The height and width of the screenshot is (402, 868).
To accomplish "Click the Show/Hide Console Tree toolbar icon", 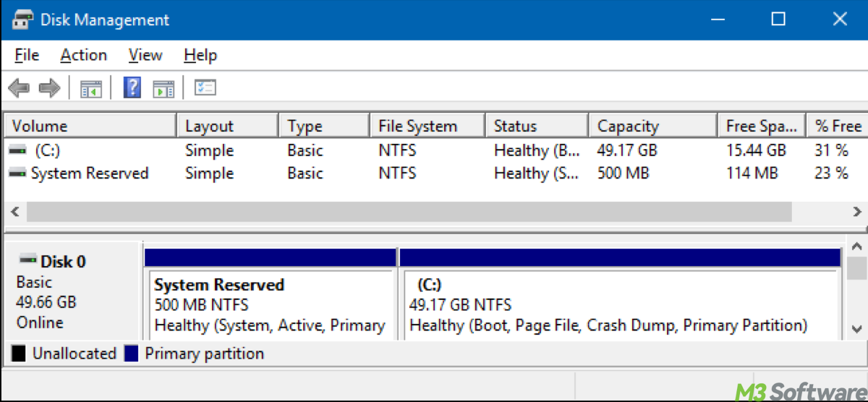I will tap(91, 88).
